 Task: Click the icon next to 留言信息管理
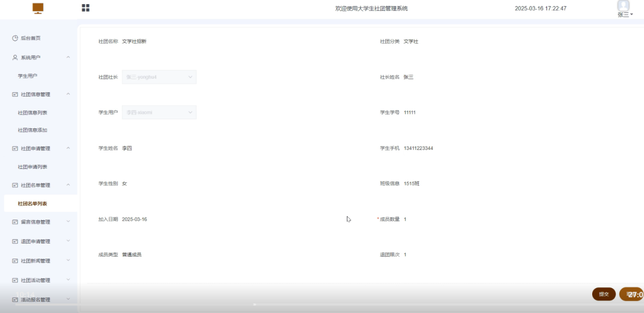[15, 222]
